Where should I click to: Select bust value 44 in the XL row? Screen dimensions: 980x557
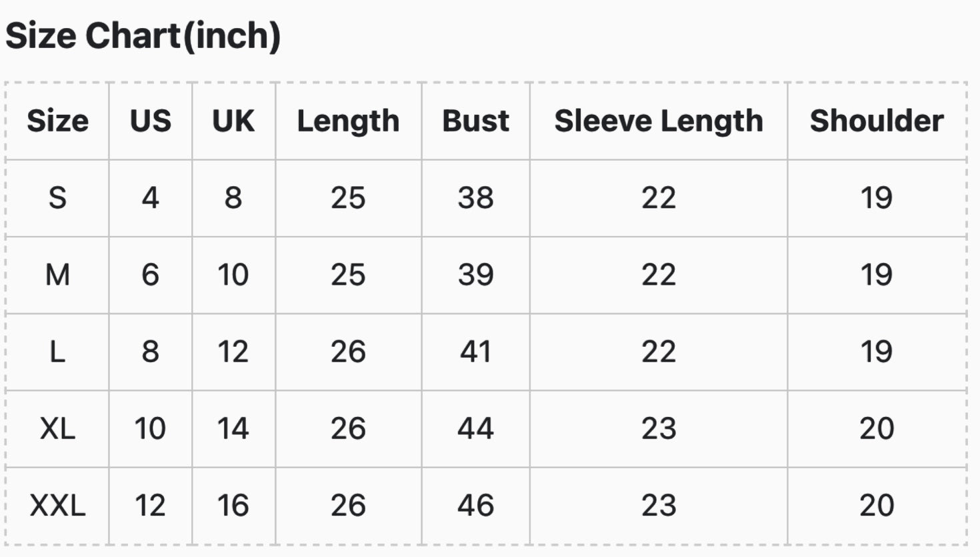pos(475,428)
